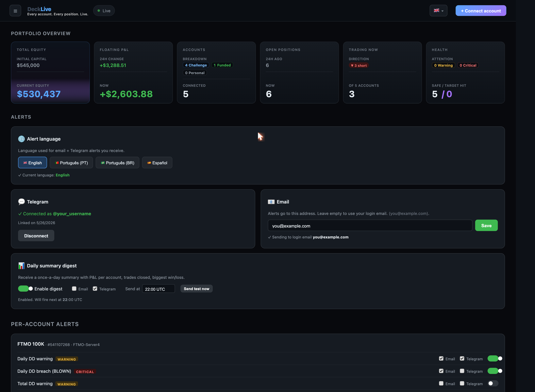This screenshot has width=535, height=392.
Task: Click the @your_username Telegram handle
Action: click(72, 214)
